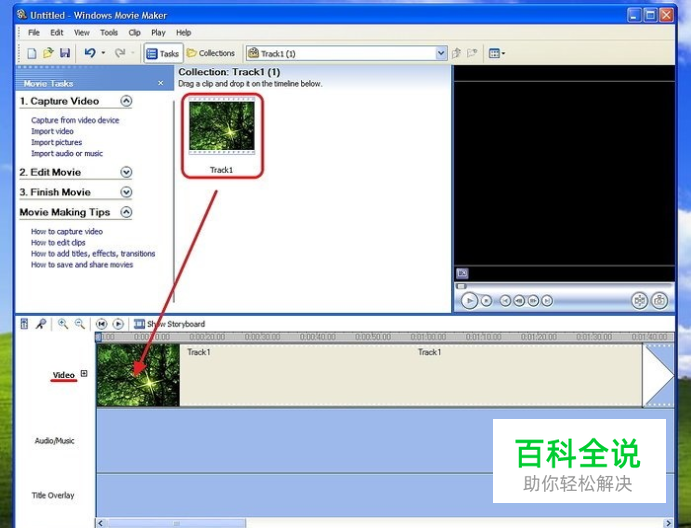Play the timeline
This screenshot has height=528, width=691.
(x=118, y=324)
